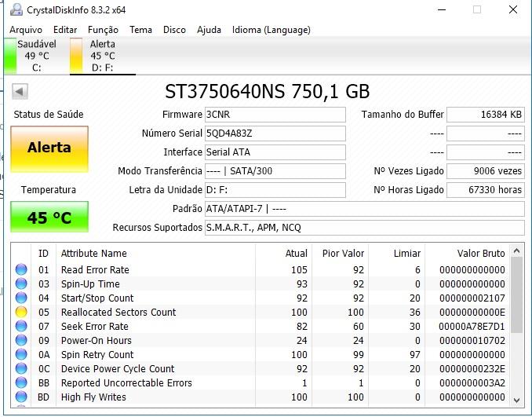Viewport: 532px width, 417px height.
Task: Select the Start/Stop Count row name
Action: click(x=97, y=298)
